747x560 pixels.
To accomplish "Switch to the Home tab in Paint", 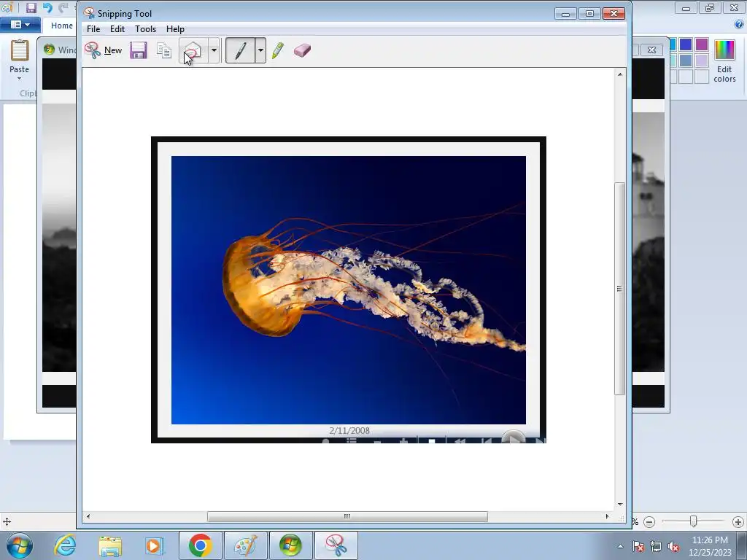I will click(x=62, y=26).
